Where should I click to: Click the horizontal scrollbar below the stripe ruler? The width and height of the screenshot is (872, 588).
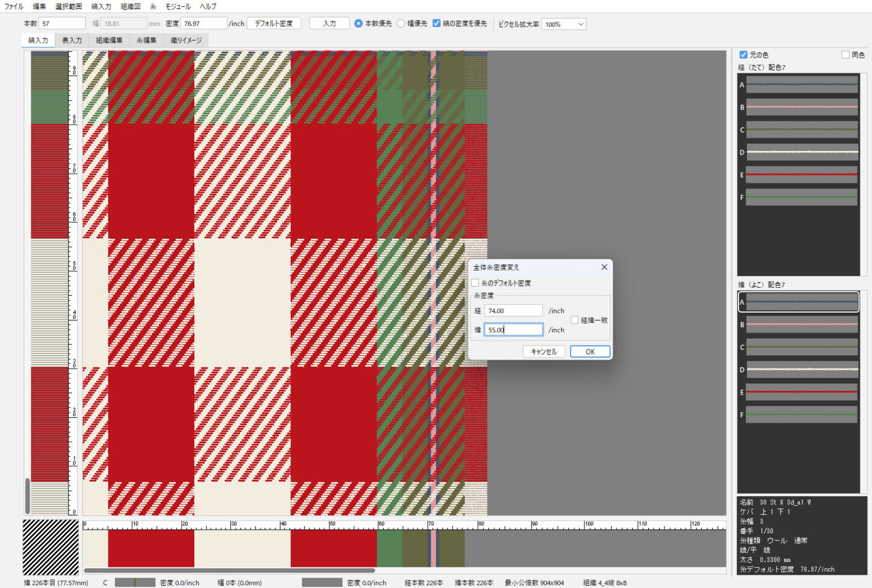229,571
